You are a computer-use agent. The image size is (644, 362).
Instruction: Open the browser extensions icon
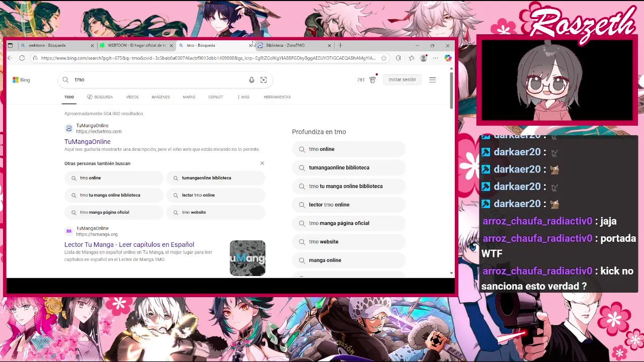398,58
